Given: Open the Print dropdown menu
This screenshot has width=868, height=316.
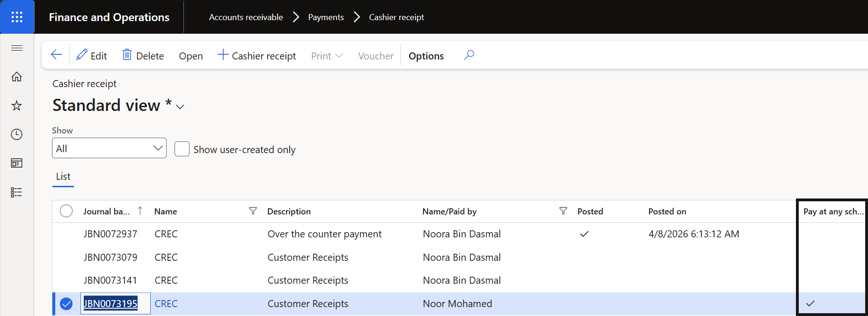Looking at the screenshot, I should pyautogui.click(x=327, y=56).
